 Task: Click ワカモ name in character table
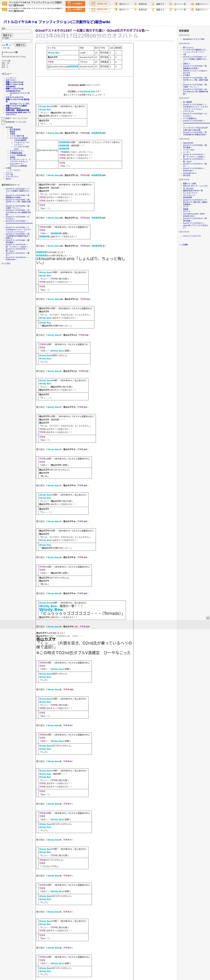51,62
